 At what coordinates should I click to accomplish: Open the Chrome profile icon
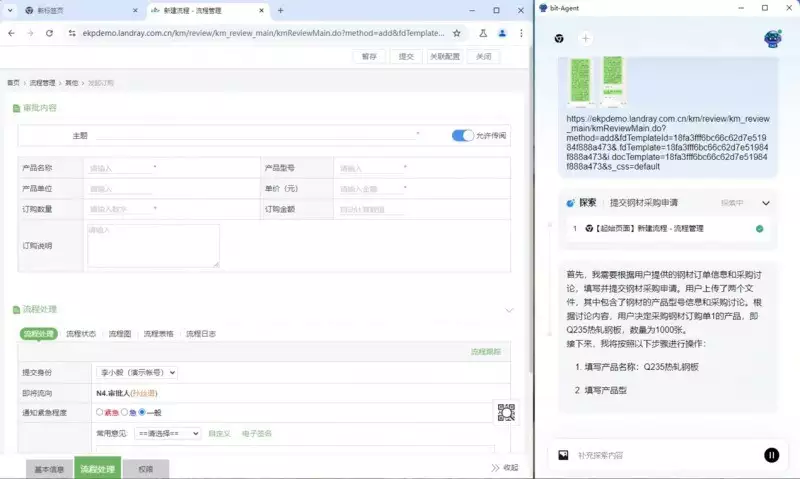click(502, 33)
